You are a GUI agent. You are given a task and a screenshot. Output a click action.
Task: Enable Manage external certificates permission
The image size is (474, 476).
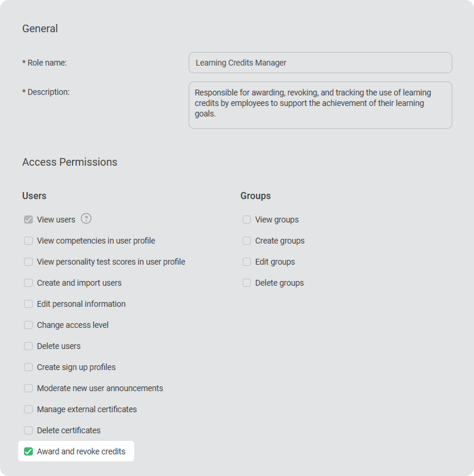(x=28, y=409)
